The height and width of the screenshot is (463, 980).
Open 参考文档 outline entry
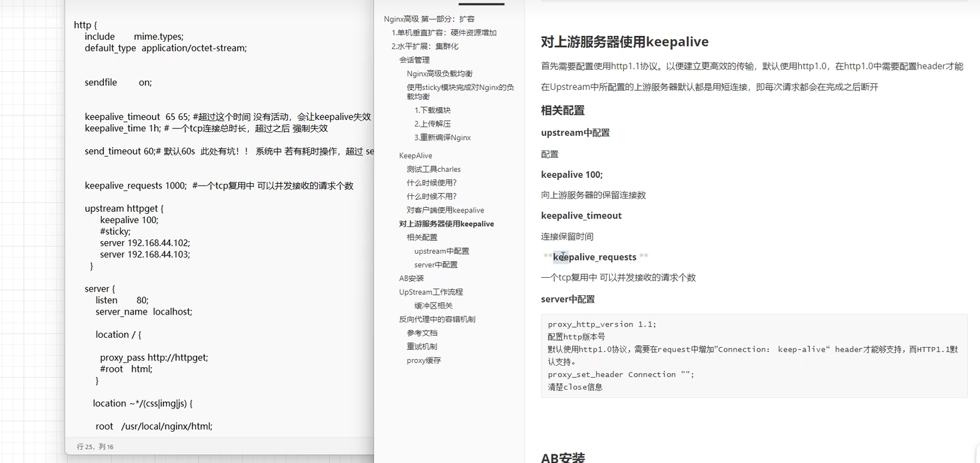click(x=422, y=333)
